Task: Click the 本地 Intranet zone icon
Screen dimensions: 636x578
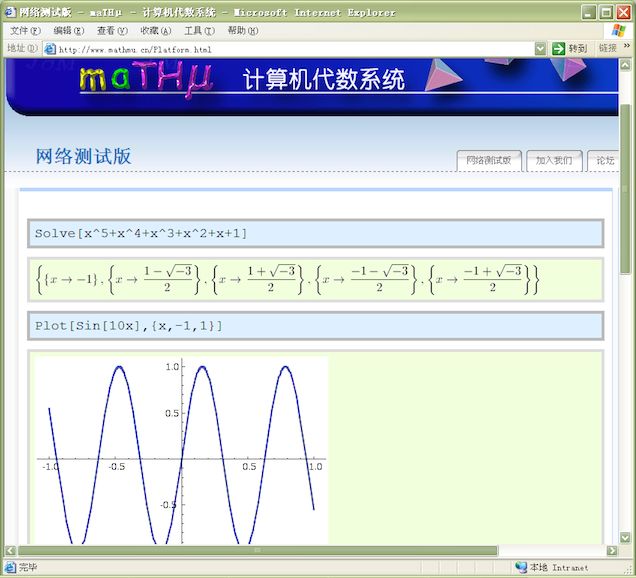Action: (521, 567)
